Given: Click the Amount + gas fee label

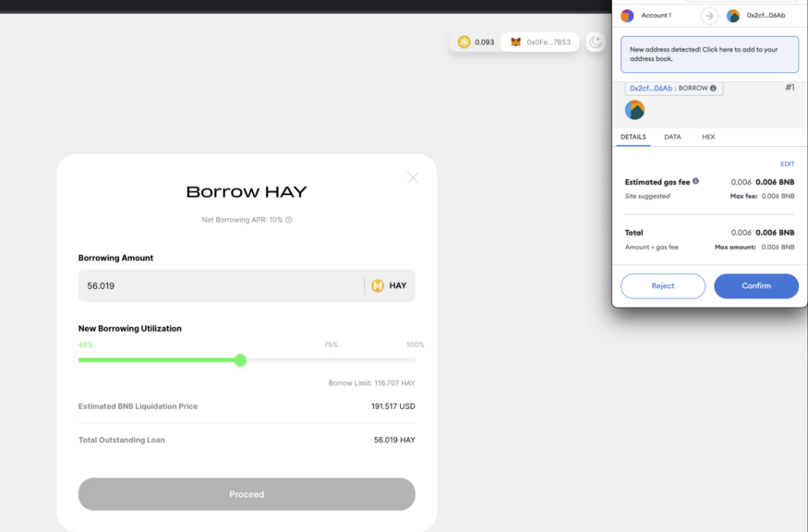Looking at the screenshot, I should (x=651, y=247).
